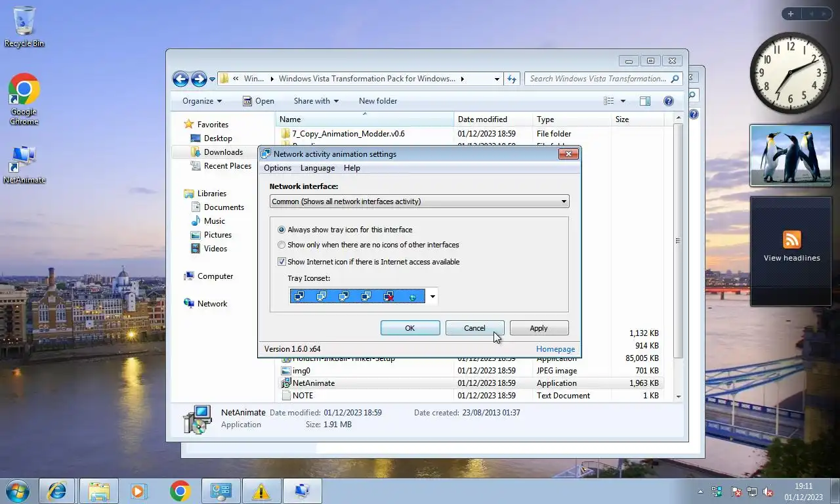The width and height of the screenshot is (840, 504).
Task: Change view with the view icon
Action: click(x=609, y=101)
